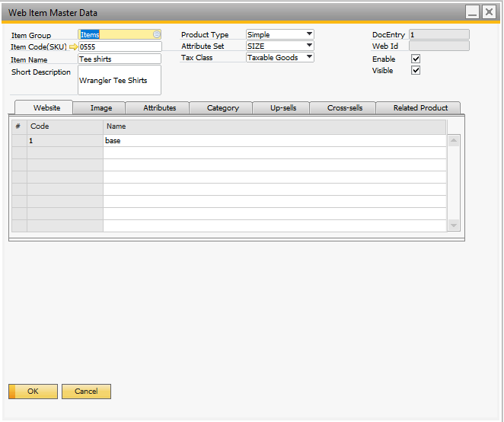Click the Item Name input field
Image resolution: width=504 pixels, height=422 pixels.
pos(120,59)
